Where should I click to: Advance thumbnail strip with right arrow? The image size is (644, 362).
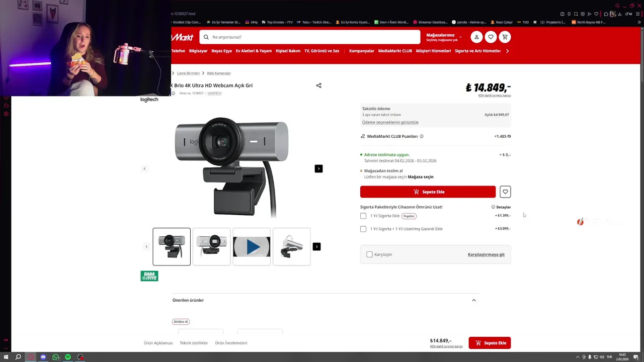tap(316, 246)
